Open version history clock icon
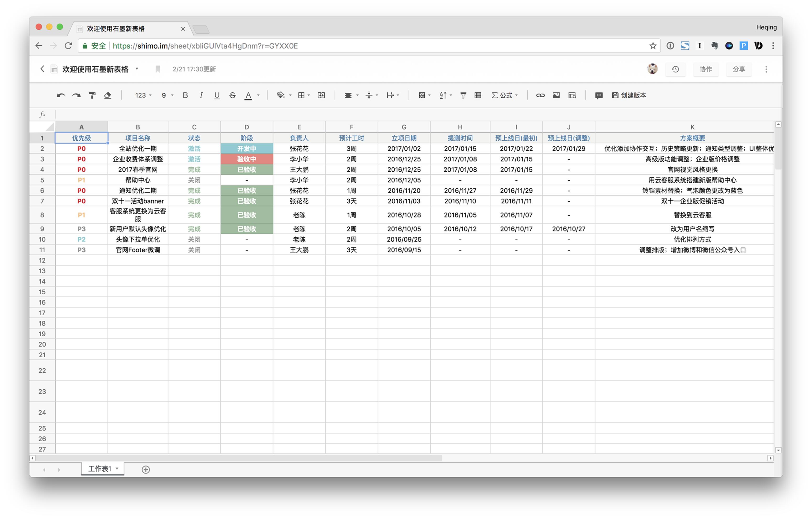This screenshot has width=812, height=519. [x=675, y=69]
